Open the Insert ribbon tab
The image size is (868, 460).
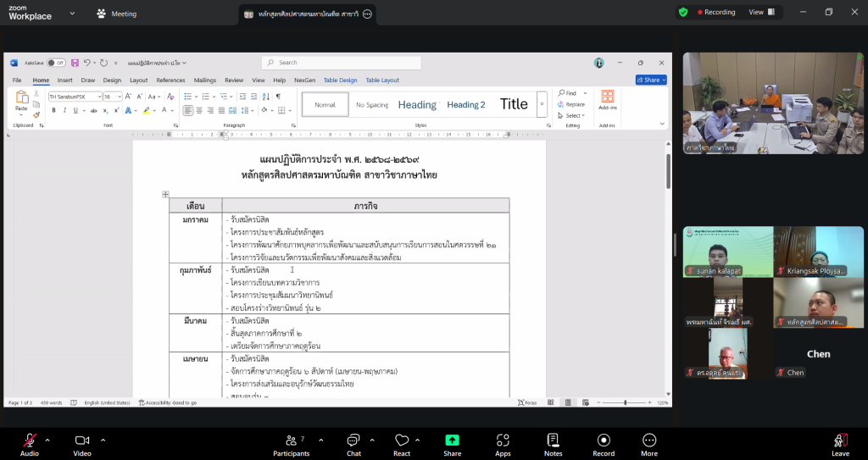click(64, 80)
